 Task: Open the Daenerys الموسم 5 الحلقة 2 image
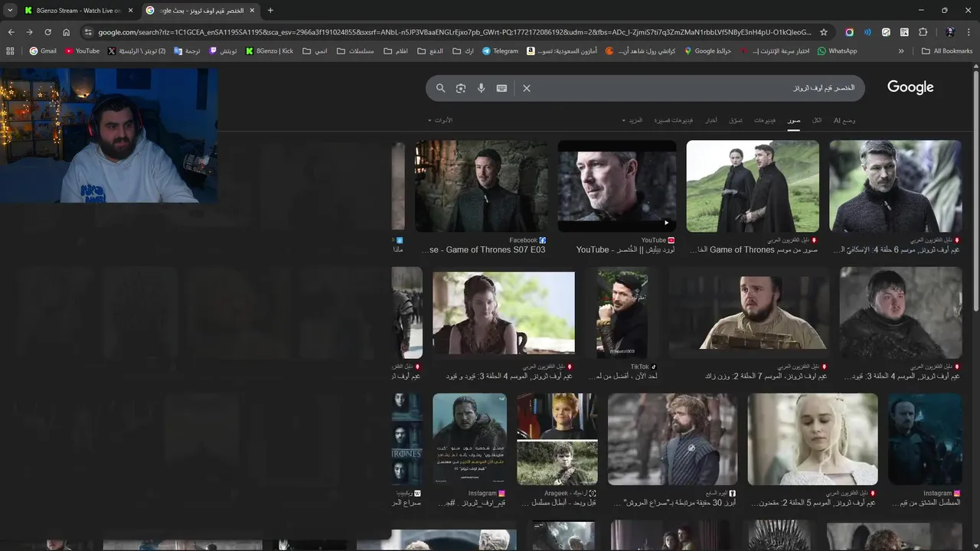coord(812,439)
